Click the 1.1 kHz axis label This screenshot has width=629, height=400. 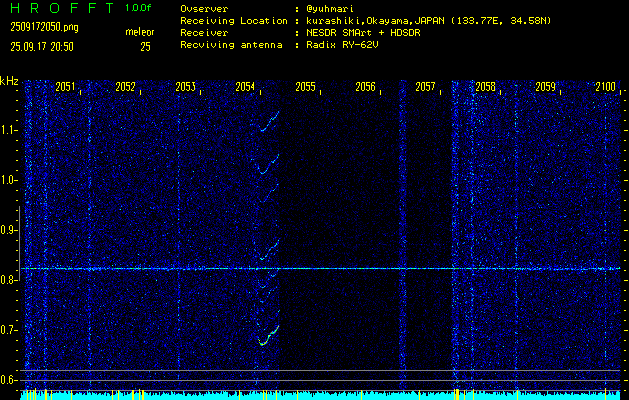(x=9, y=130)
